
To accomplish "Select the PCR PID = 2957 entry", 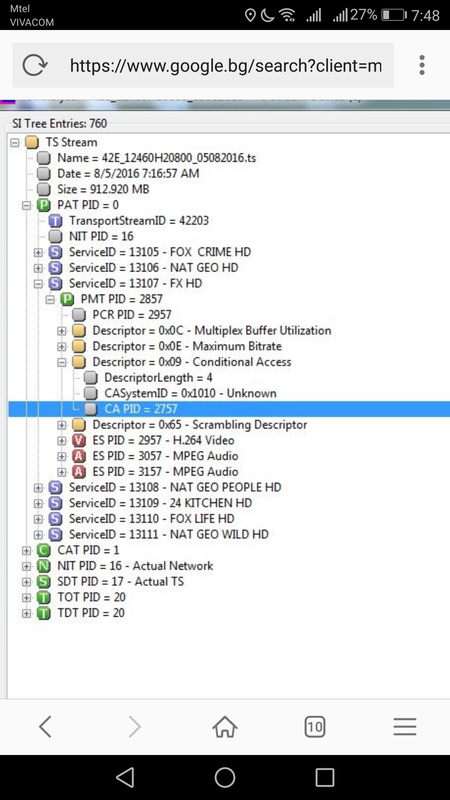I will [132, 315].
